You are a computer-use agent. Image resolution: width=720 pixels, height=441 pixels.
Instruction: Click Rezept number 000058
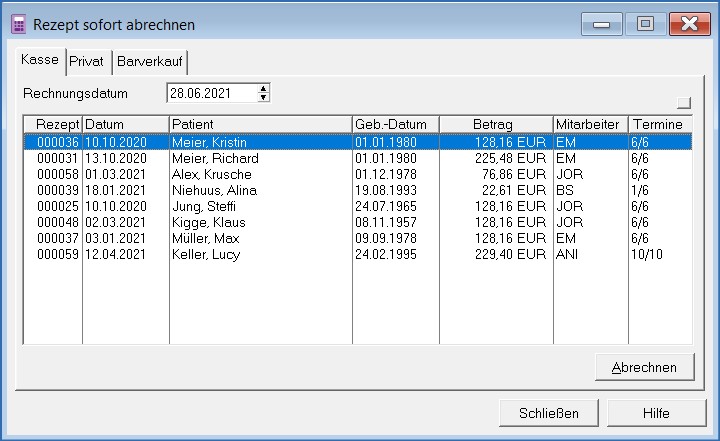point(57,174)
